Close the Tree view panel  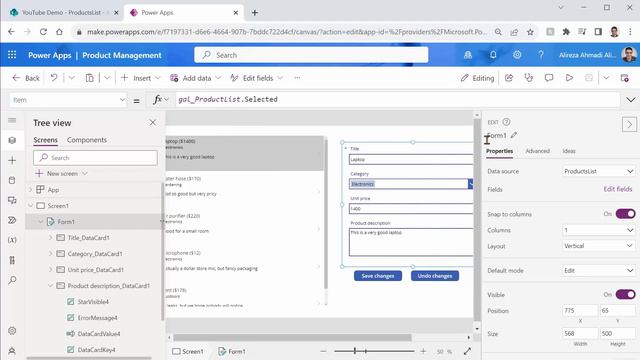[x=152, y=122]
